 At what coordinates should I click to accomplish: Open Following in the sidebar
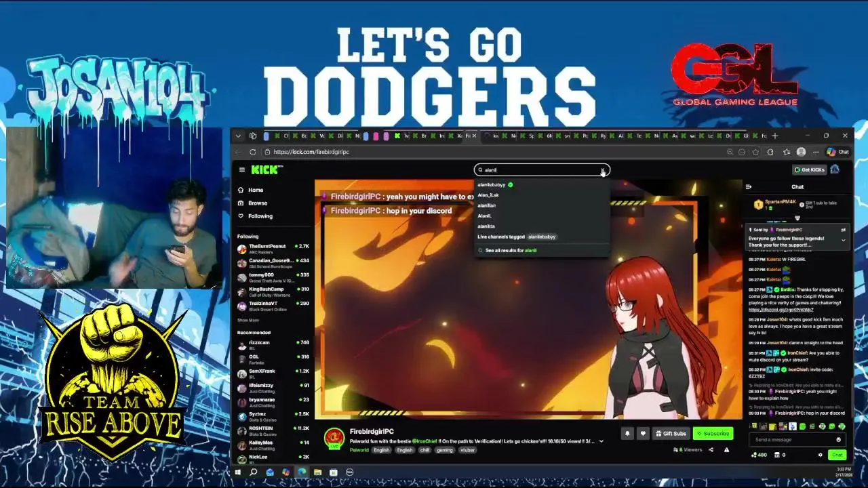255,216
